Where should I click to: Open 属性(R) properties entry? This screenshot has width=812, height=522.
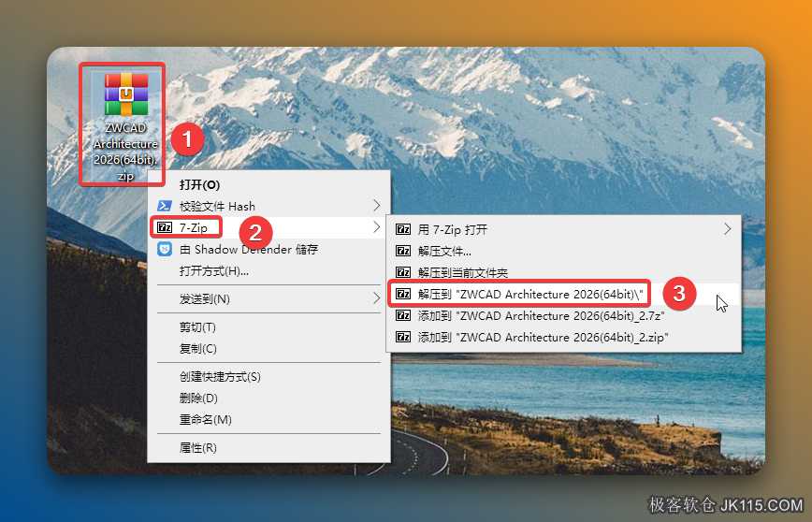click(x=268, y=447)
